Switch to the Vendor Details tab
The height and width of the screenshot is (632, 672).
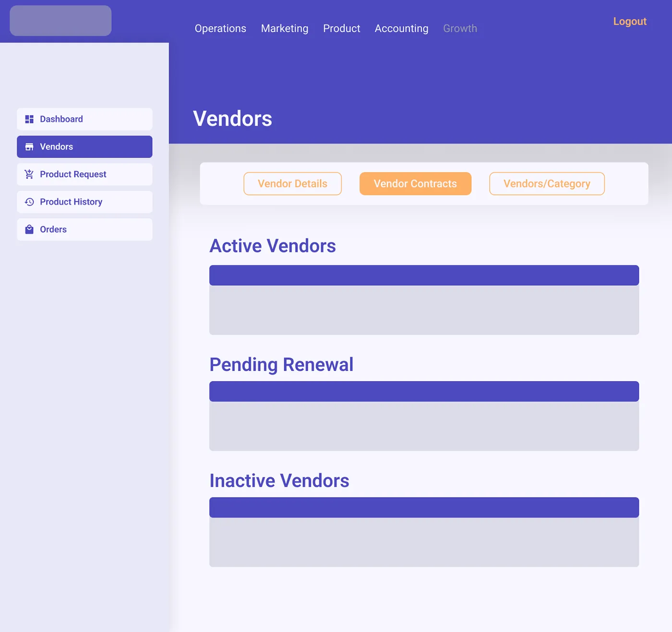pos(292,184)
